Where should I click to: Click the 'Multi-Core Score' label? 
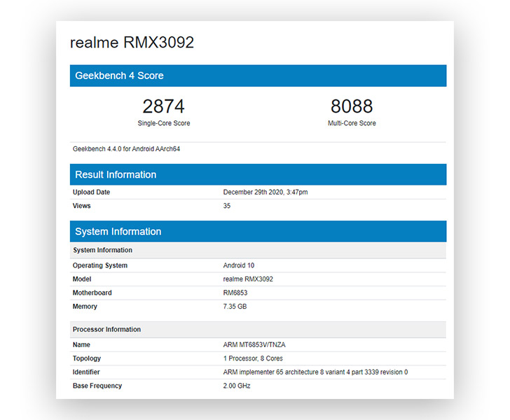(352, 123)
